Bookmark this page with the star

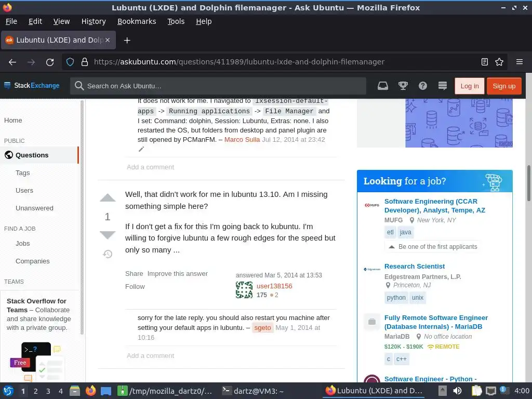point(499,62)
